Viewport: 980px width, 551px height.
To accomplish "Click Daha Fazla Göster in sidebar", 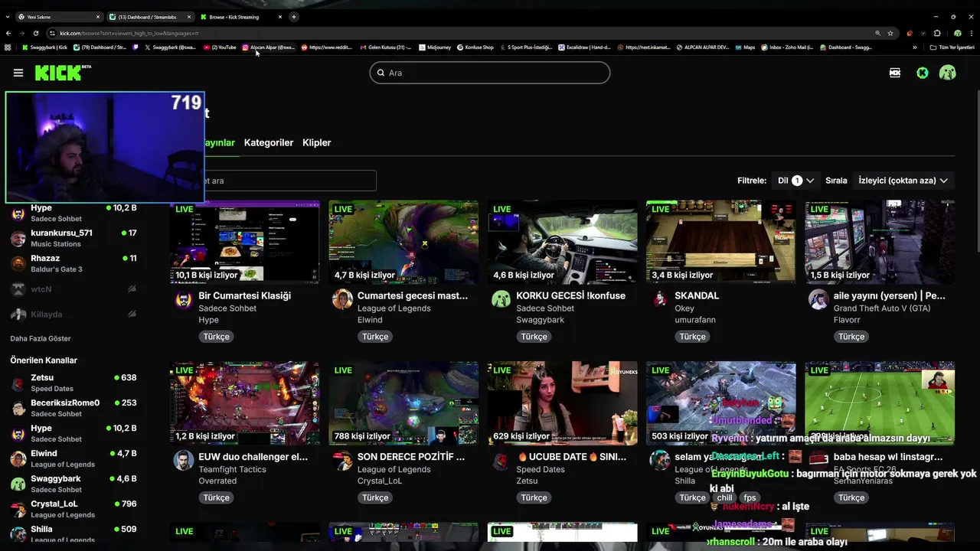I will 41,338.
